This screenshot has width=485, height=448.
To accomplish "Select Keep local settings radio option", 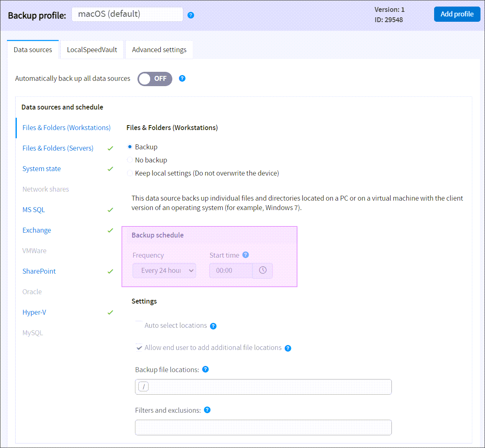I will (130, 173).
